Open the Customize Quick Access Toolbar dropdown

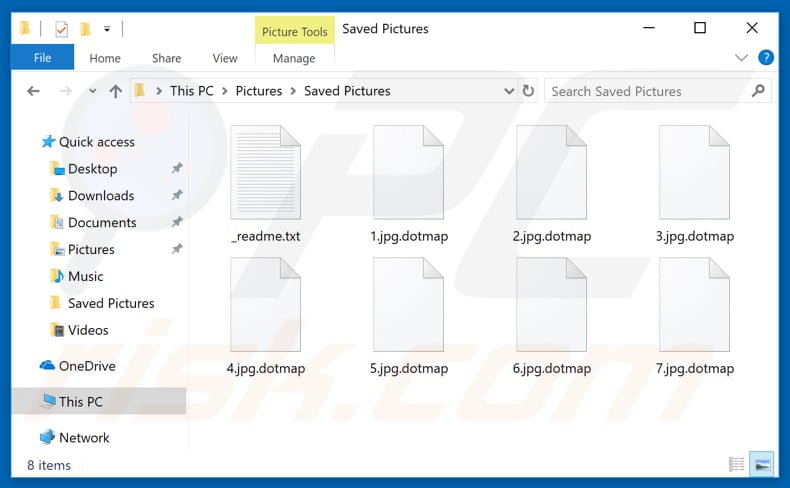coord(107,29)
